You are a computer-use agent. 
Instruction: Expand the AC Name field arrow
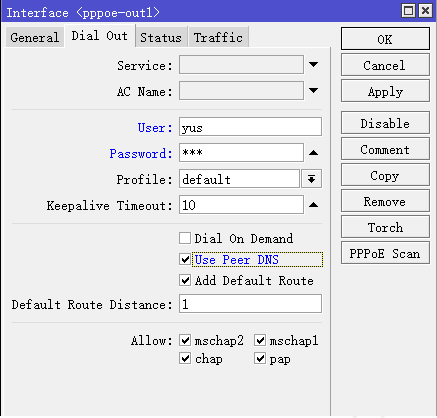pos(313,90)
